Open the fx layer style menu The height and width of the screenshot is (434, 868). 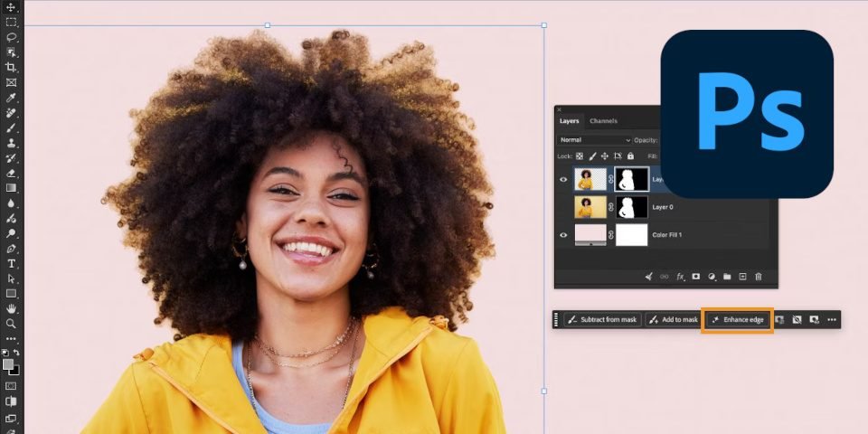click(681, 277)
